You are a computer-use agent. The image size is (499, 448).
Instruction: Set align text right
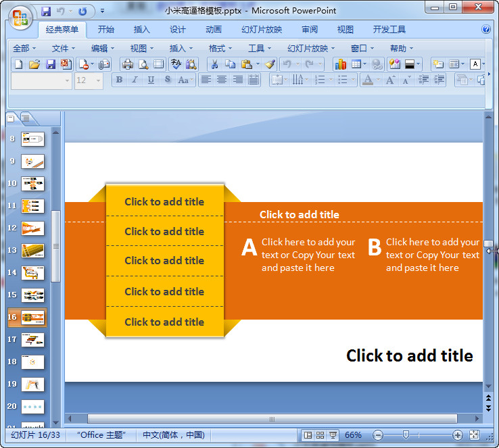238,80
